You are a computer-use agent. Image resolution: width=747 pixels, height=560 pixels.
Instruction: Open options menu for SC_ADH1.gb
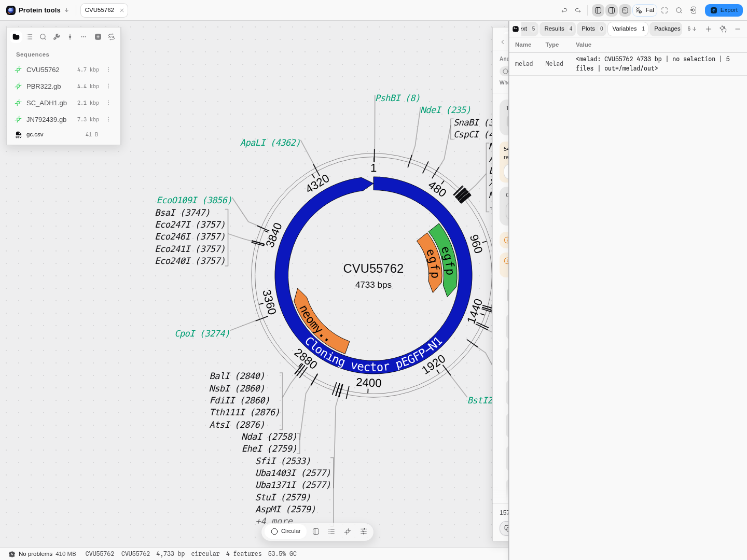pyautogui.click(x=108, y=103)
